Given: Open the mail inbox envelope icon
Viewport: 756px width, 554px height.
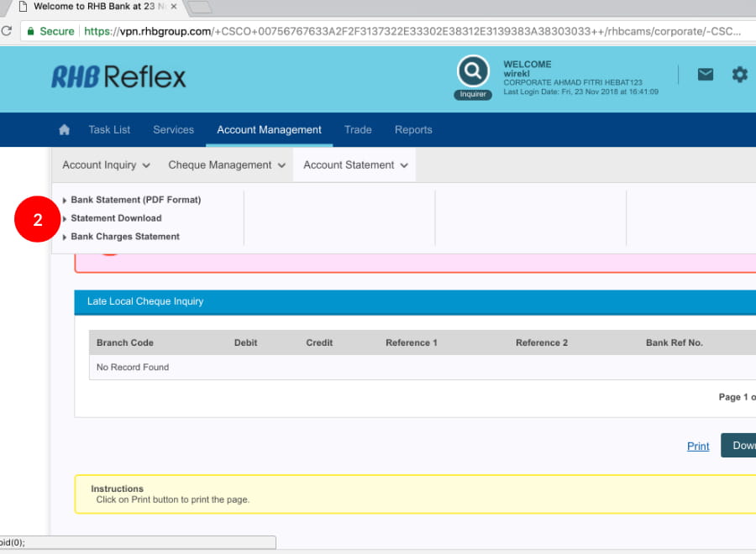Looking at the screenshot, I should pos(706,74).
